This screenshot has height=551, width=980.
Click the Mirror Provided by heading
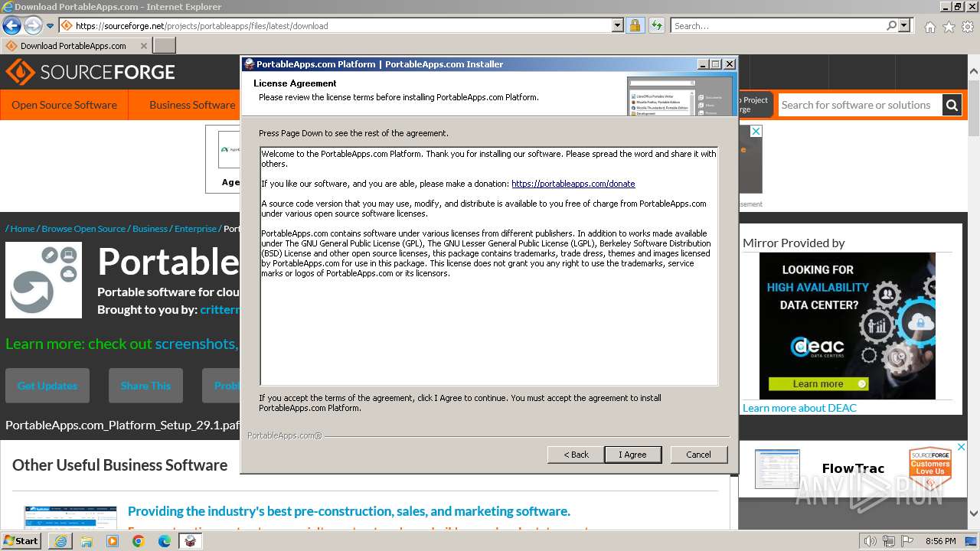[x=793, y=243]
